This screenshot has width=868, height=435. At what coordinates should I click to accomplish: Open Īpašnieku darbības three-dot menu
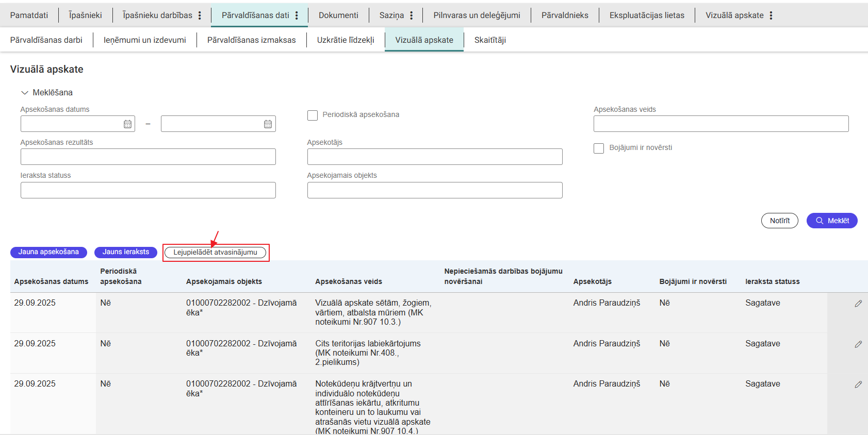200,15
